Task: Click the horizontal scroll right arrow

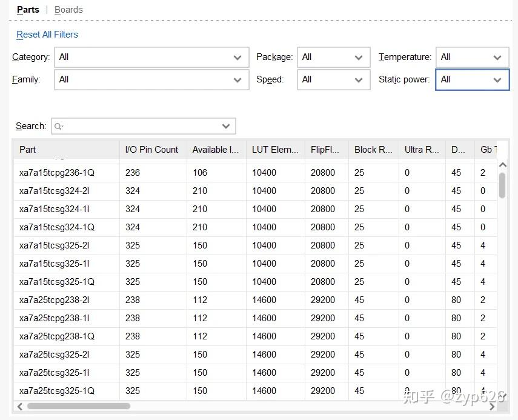Action: coord(492,406)
